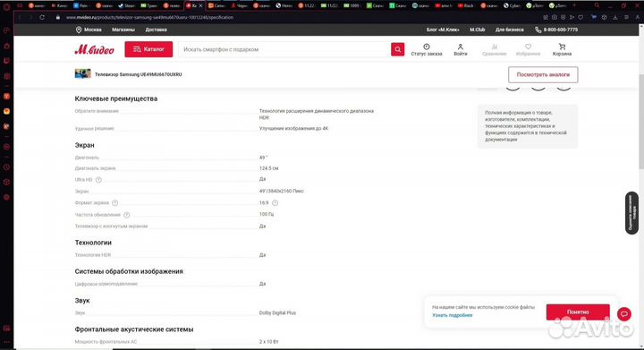The width and height of the screenshot is (644, 350).
Task: Click the Улучшение изображения до 4K text
Action: (293, 129)
